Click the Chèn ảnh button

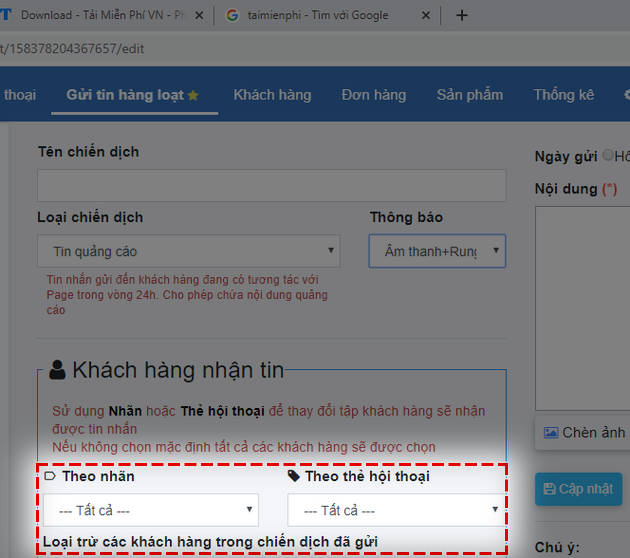coord(583,433)
